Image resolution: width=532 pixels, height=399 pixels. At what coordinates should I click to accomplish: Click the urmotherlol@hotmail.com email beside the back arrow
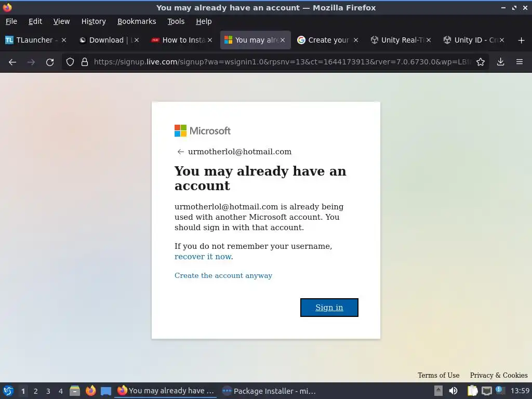[240, 152]
